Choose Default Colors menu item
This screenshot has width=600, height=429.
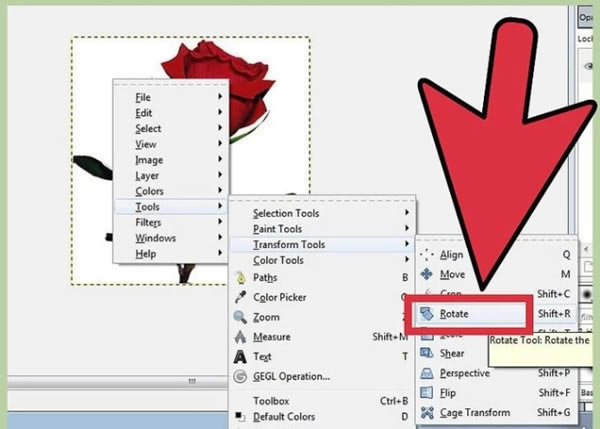click(x=322, y=417)
